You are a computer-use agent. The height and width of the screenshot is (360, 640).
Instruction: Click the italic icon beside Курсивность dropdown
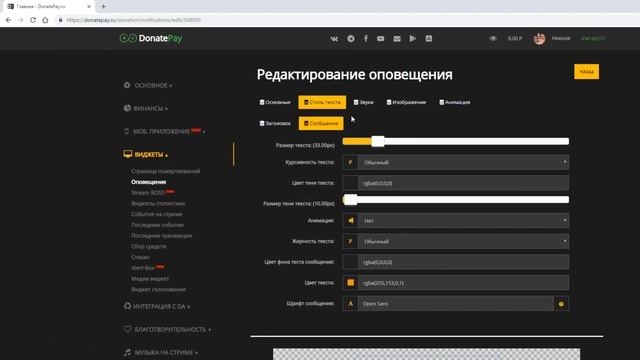point(350,162)
